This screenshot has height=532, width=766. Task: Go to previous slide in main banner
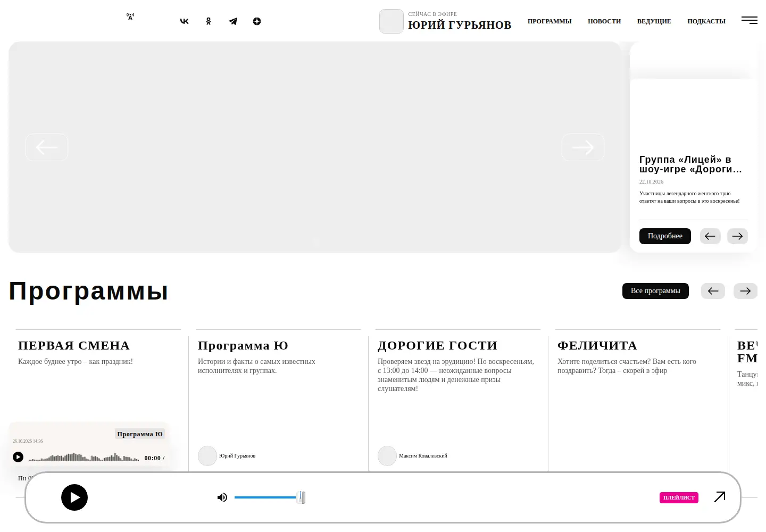tap(47, 147)
